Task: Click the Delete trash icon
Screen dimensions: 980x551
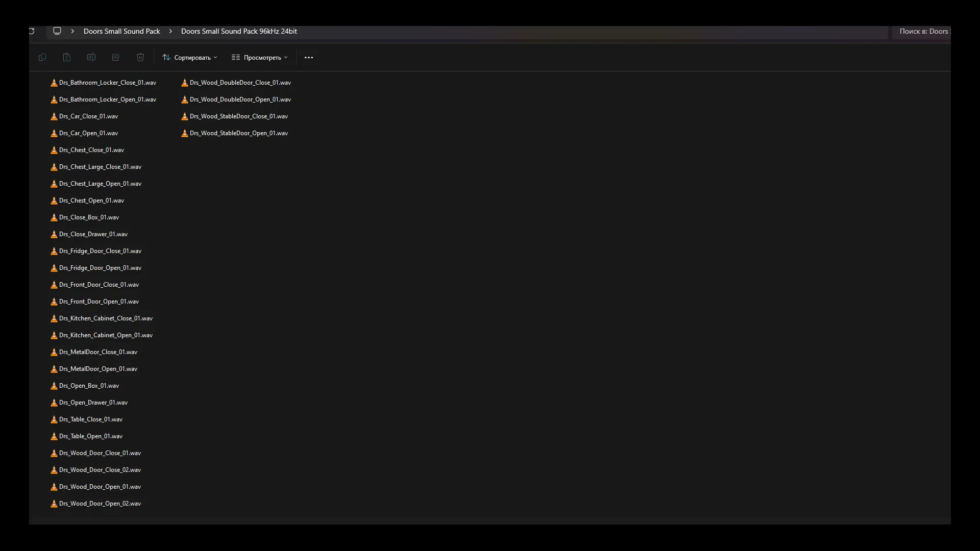Action: coord(140,58)
